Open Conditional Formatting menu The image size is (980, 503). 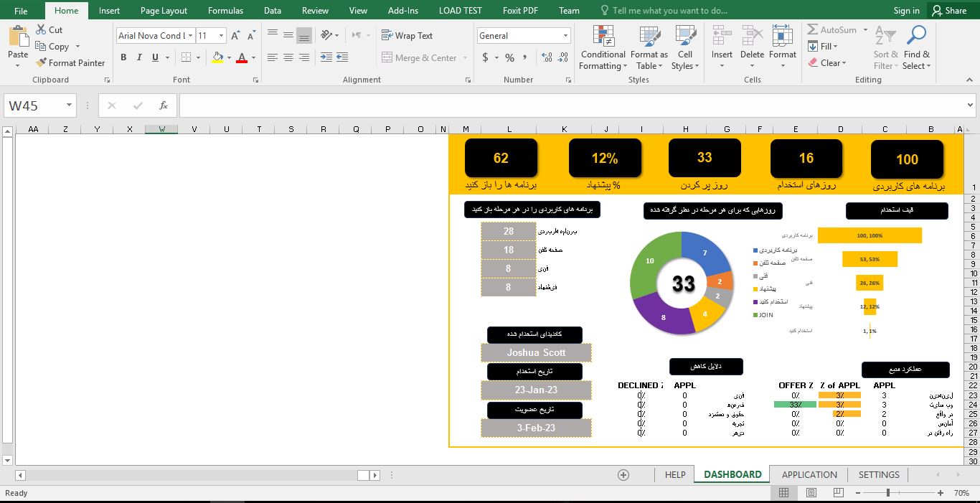coord(603,47)
